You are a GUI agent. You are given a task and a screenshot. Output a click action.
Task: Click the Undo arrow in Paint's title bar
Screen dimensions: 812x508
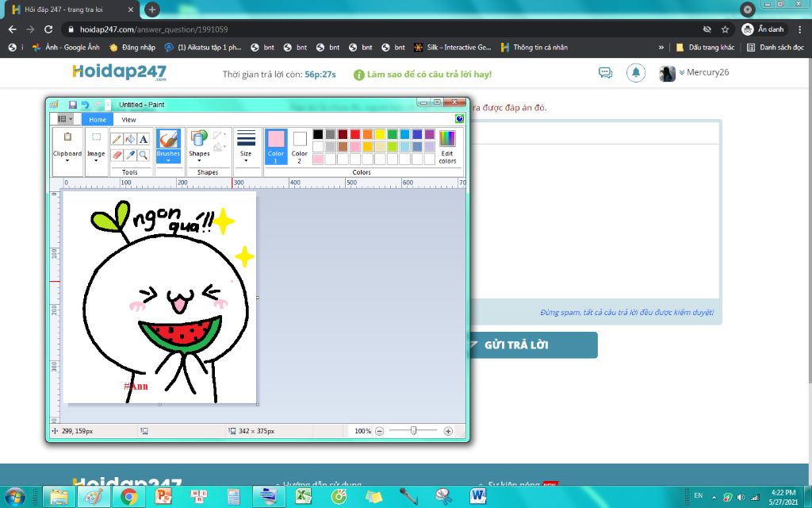click(85, 105)
